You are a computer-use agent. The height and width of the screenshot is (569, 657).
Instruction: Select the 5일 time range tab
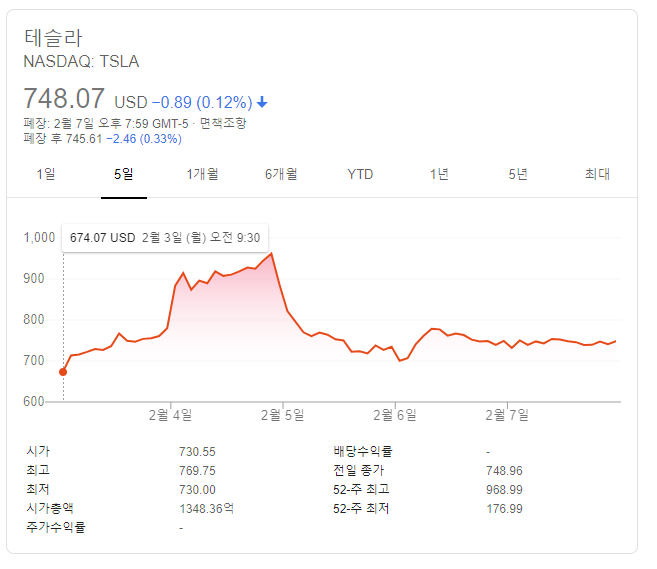pos(124,174)
